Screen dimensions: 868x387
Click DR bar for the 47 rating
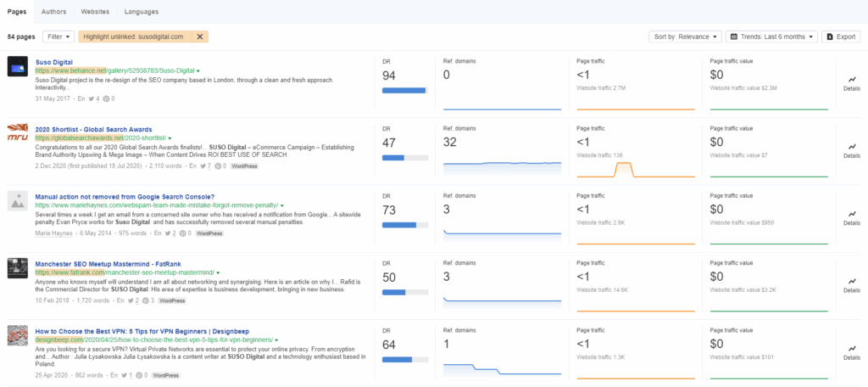405,158
